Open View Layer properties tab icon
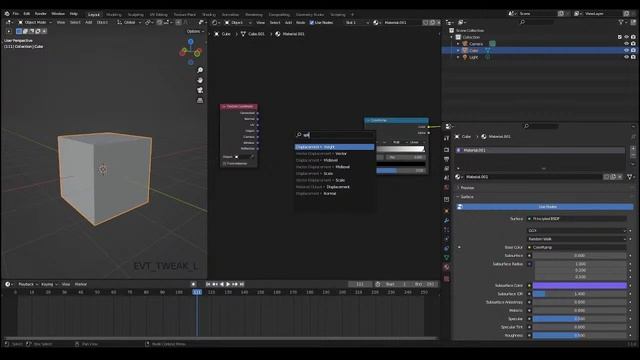This screenshot has width=640, height=360. tap(447, 168)
